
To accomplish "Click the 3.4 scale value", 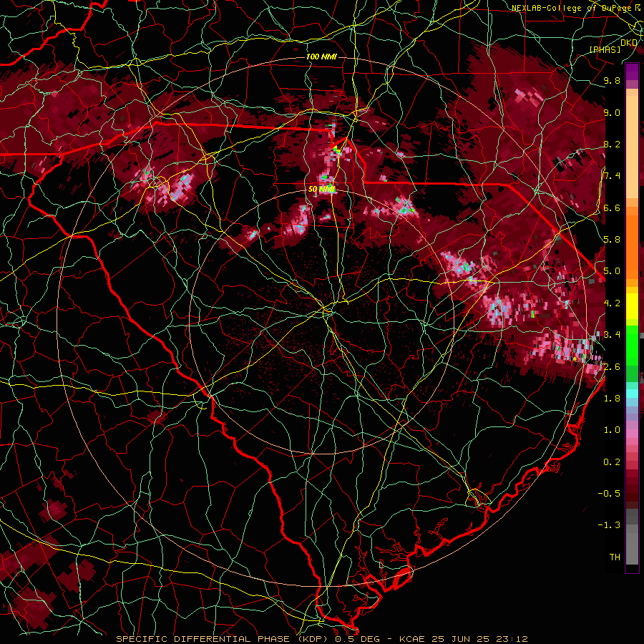I will point(612,335).
